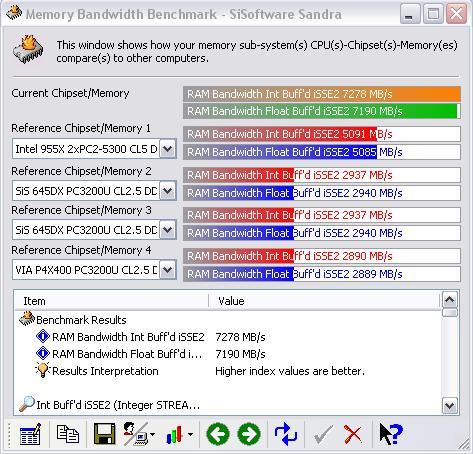Click info icon beside RAM Bandwidth Float row
Image resolution: width=473 pixels, height=454 pixels.
point(43,353)
